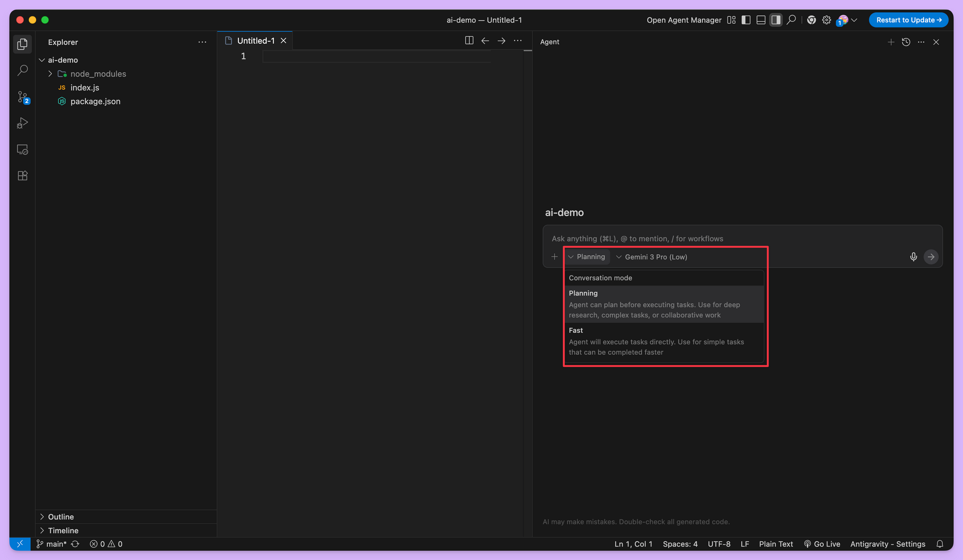Viewport: 963px width, 560px height.
Task: Click the microphone voice input icon
Action: click(913, 257)
